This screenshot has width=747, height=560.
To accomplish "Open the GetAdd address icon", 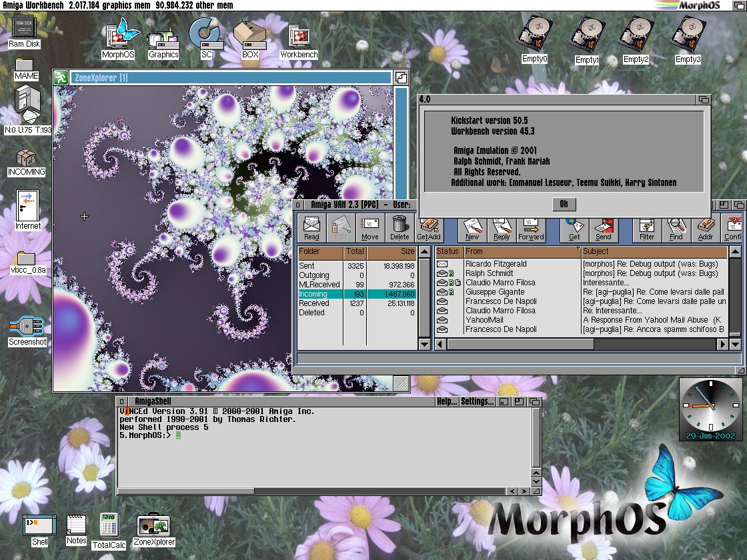I will [x=429, y=229].
